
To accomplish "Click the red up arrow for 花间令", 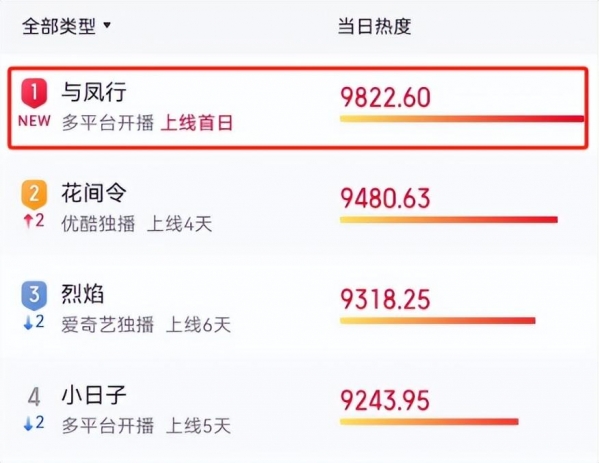I will [x=27, y=222].
